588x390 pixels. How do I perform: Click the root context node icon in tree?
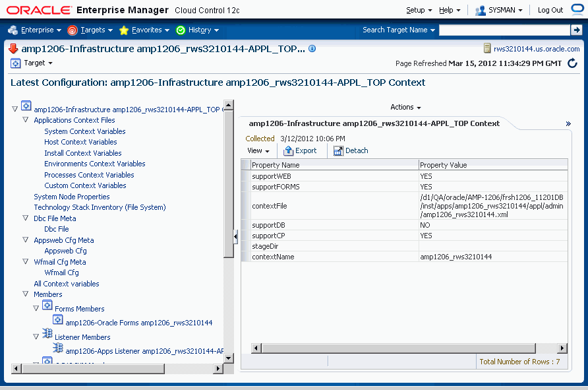click(x=26, y=106)
